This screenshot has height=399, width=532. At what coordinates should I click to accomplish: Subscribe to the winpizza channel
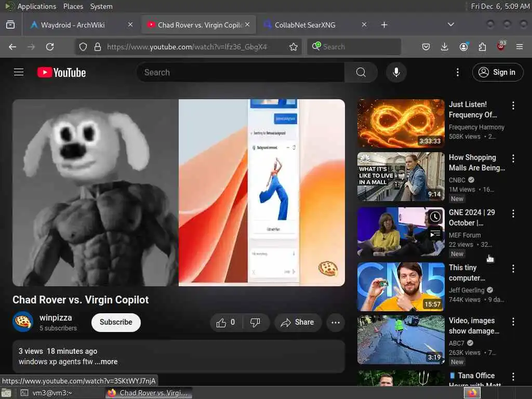click(116, 322)
